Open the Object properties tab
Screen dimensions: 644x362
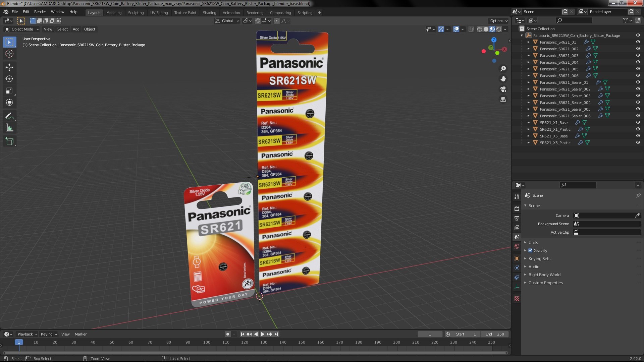(x=517, y=258)
